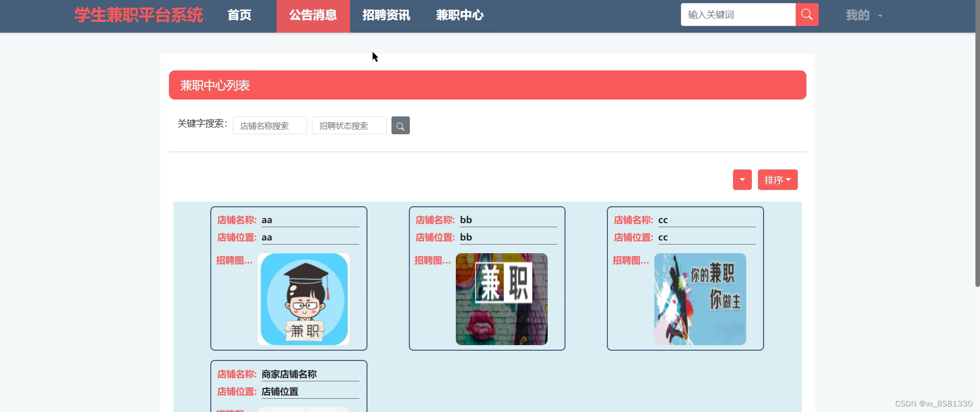Viewport: 980px width, 412px height.
Task: Focus the 输入关键词 search field
Action: (x=738, y=15)
